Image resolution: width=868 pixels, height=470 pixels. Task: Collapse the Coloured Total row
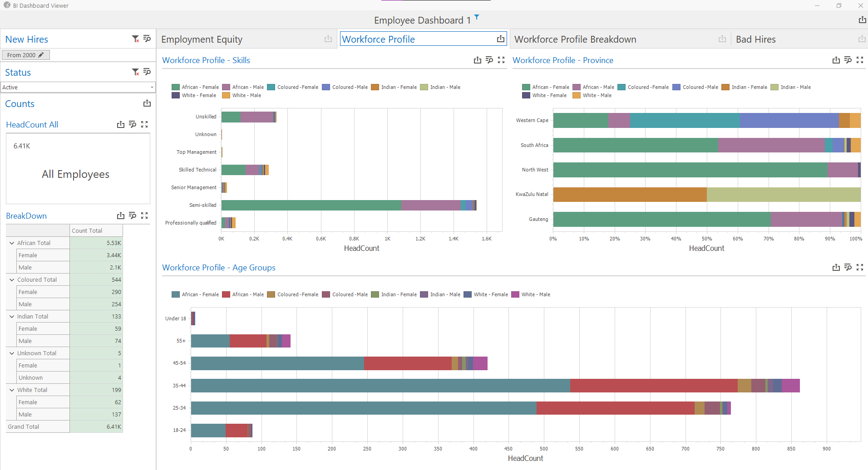(12, 280)
